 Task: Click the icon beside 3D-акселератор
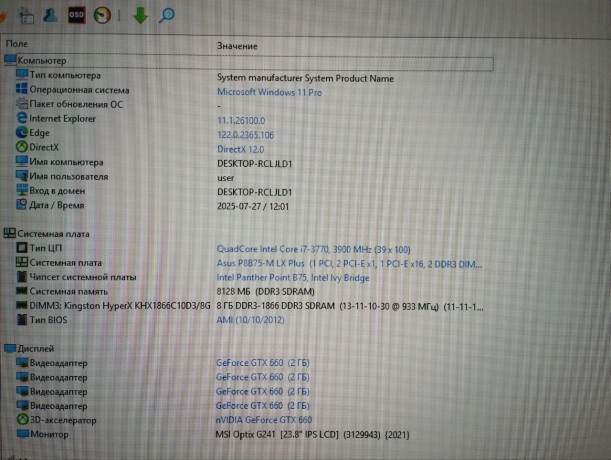(x=22, y=419)
